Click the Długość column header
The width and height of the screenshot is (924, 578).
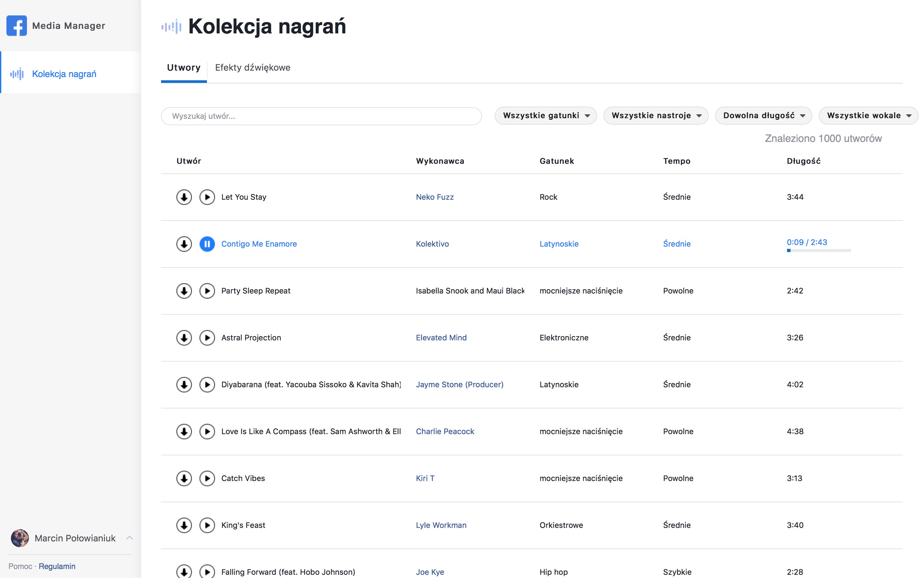tap(803, 161)
